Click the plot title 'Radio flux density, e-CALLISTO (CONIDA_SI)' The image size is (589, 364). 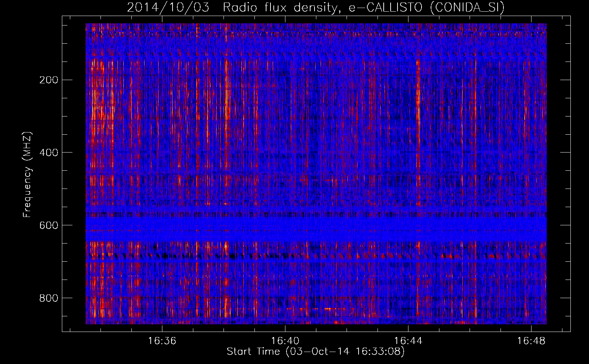(364, 8)
